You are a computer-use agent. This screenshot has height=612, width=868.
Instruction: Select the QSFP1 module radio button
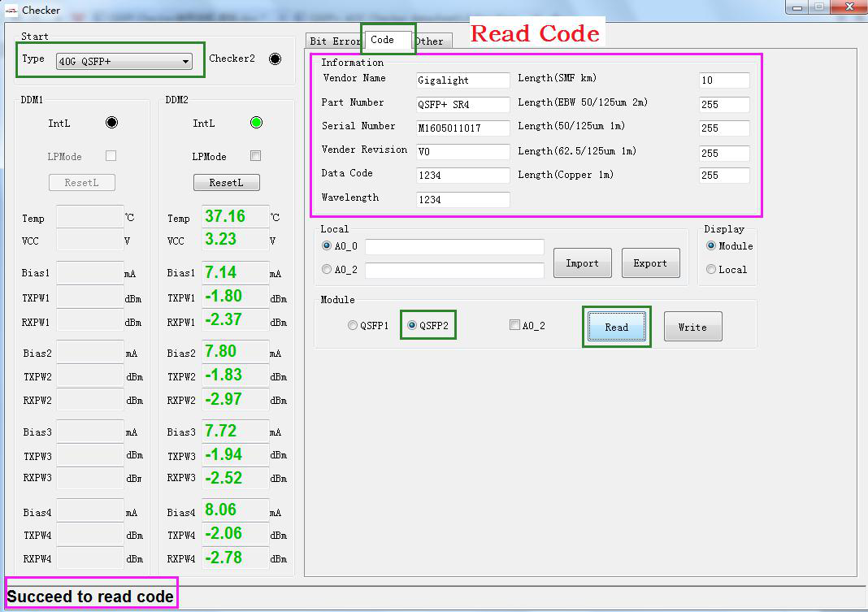353,325
